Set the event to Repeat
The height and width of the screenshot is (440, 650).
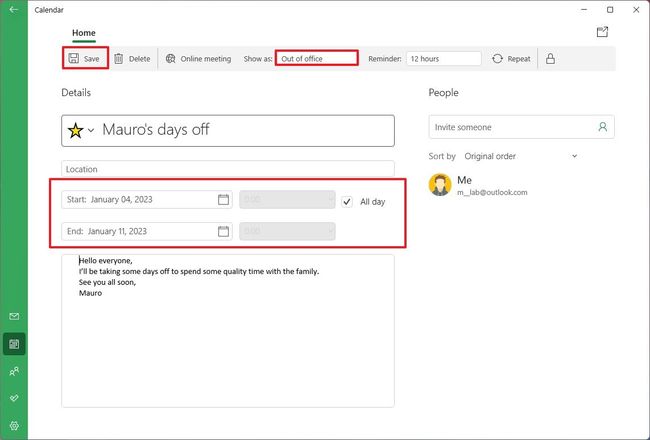[511, 59]
